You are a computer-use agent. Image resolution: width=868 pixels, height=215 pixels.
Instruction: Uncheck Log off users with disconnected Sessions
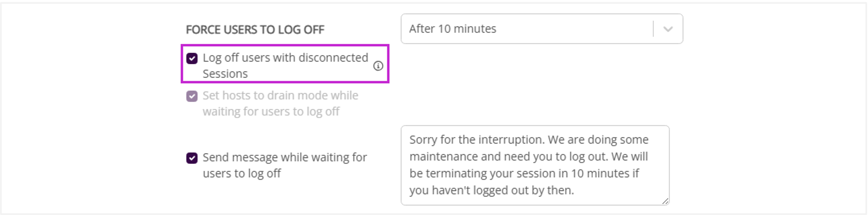192,59
